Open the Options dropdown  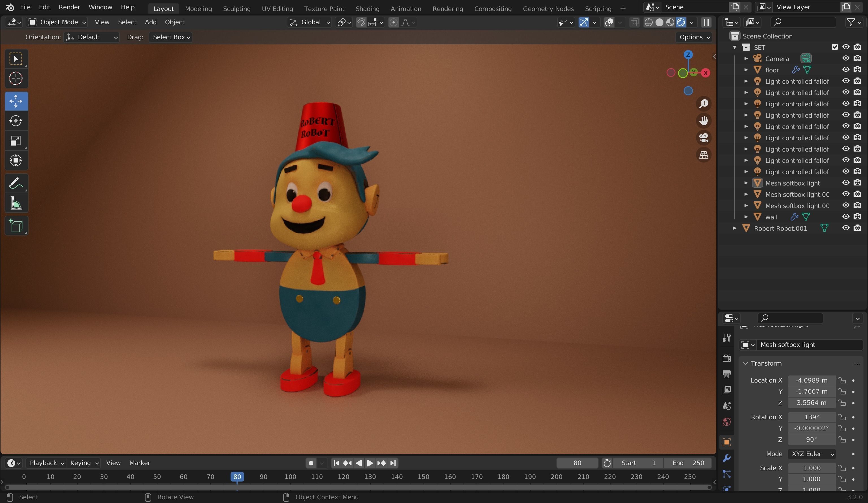pyautogui.click(x=694, y=37)
